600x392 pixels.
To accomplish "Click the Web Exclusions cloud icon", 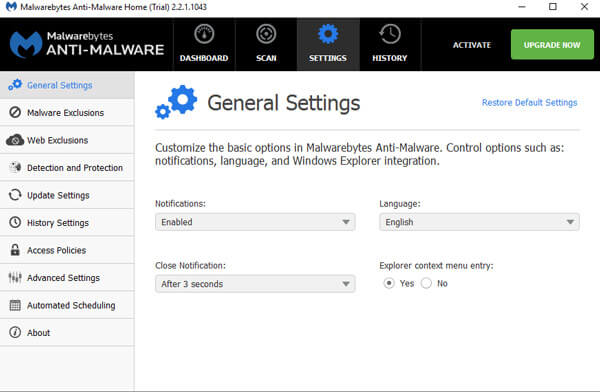I will pos(15,140).
